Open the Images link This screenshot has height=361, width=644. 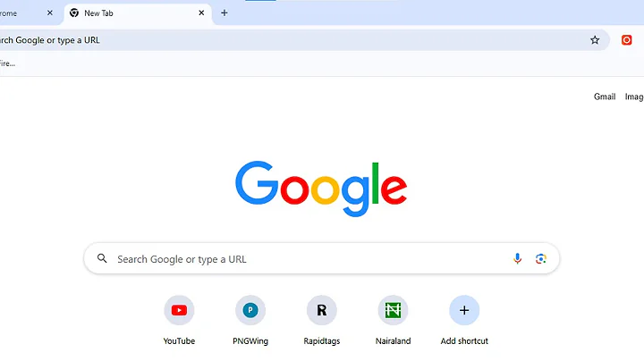(x=634, y=97)
